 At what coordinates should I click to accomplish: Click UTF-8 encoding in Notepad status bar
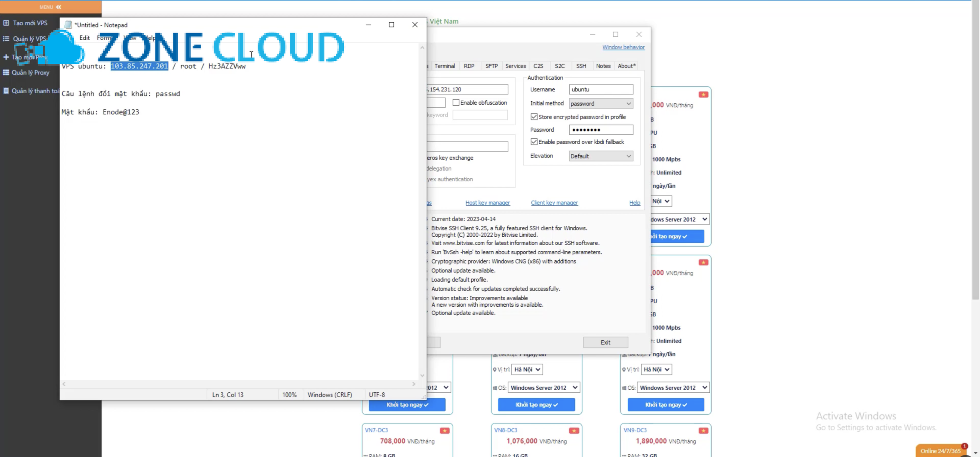coord(377,395)
